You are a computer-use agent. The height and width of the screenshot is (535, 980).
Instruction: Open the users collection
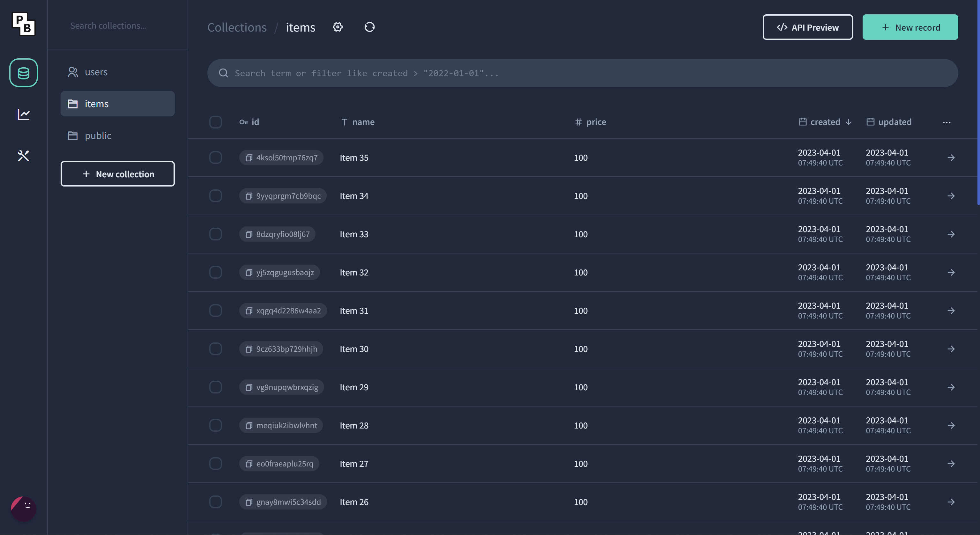[x=95, y=71]
